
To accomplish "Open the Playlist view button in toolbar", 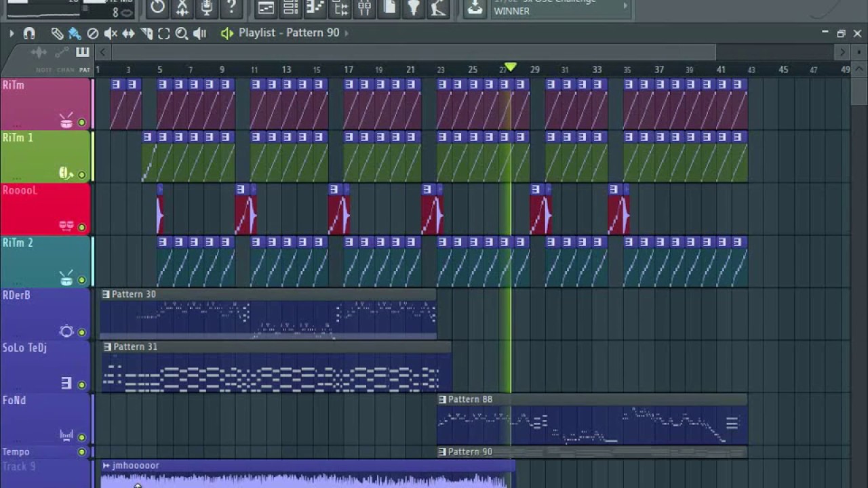I will click(267, 8).
